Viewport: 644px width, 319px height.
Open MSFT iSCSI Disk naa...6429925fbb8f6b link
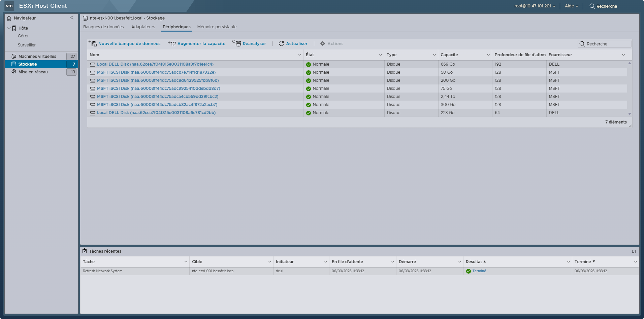click(x=158, y=80)
